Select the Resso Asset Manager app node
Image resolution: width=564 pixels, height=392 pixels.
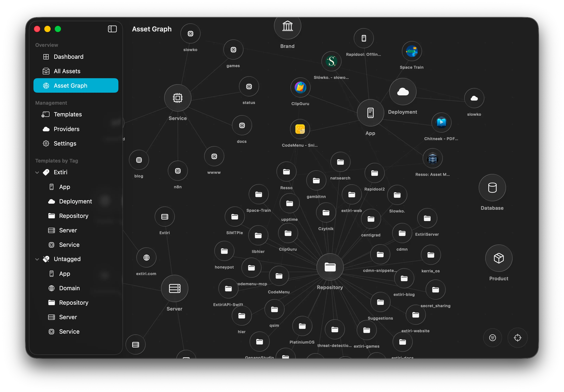[432, 158]
